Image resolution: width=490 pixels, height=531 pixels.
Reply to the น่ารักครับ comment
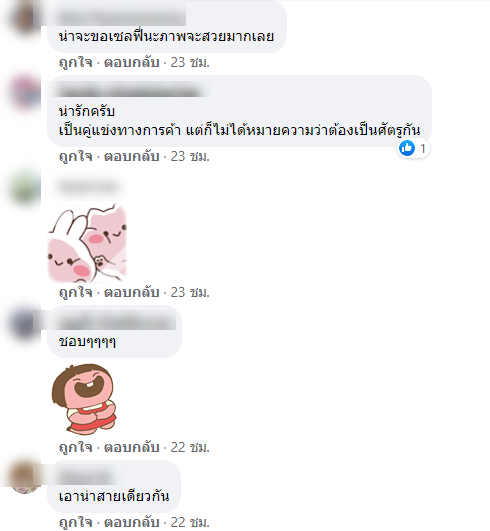131,157
